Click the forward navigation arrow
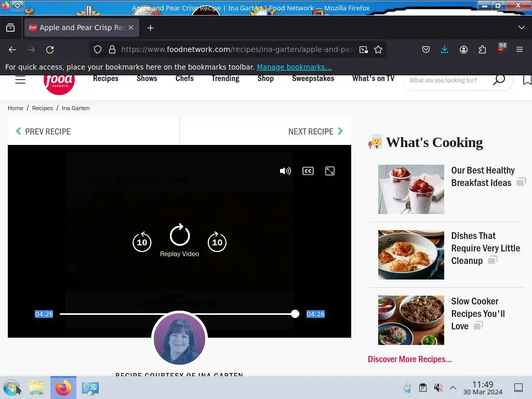This screenshot has height=399, width=532. [x=31, y=49]
